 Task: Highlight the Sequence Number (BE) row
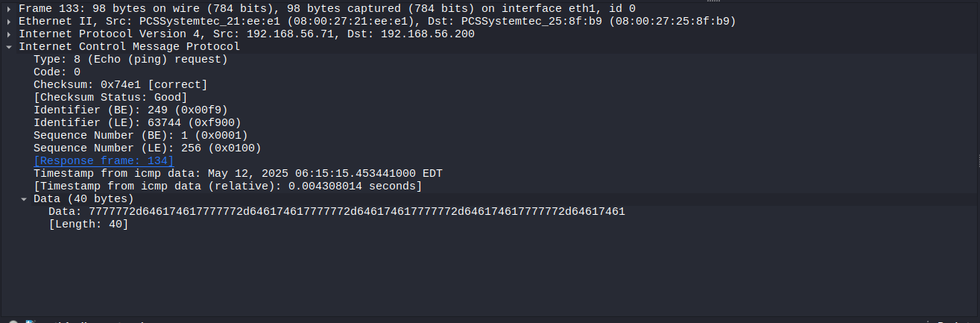tap(140, 135)
